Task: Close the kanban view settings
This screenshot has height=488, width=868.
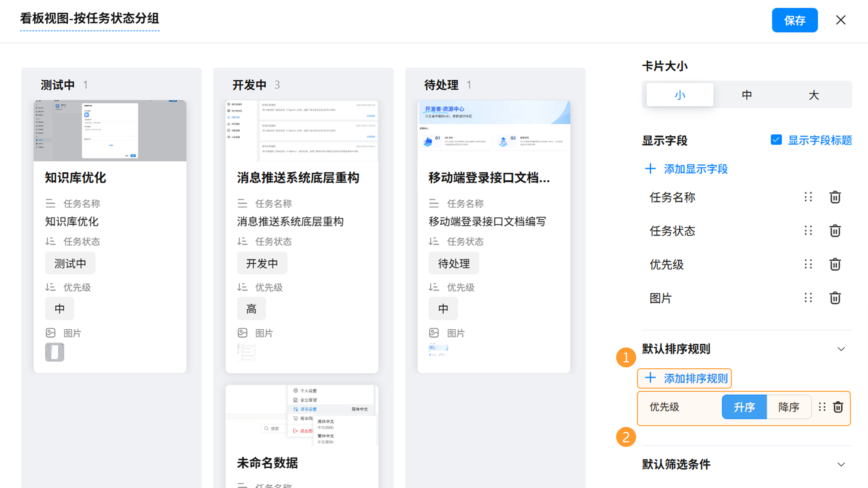Action: [840, 20]
